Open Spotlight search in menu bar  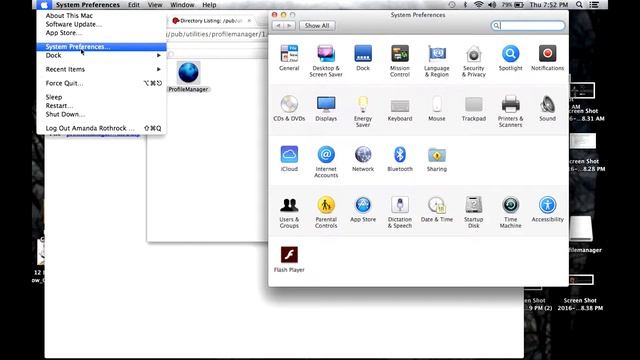point(579,5)
